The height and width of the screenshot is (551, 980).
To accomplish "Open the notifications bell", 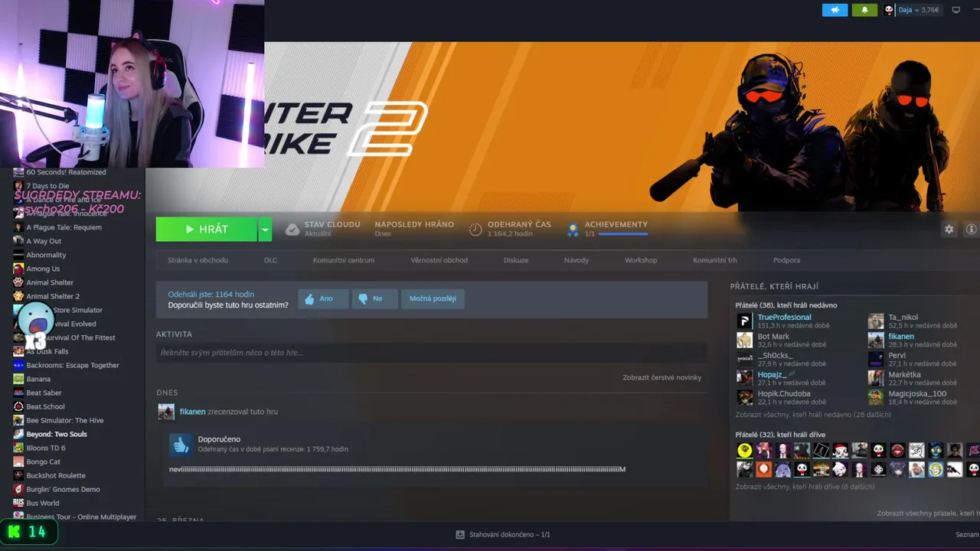I will point(865,10).
